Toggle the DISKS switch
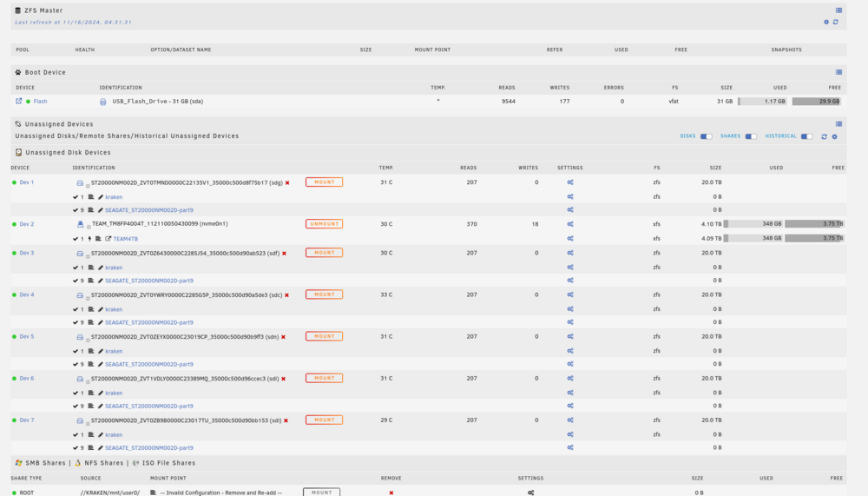Screen dimensions: 868x496 (x=706, y=136)
